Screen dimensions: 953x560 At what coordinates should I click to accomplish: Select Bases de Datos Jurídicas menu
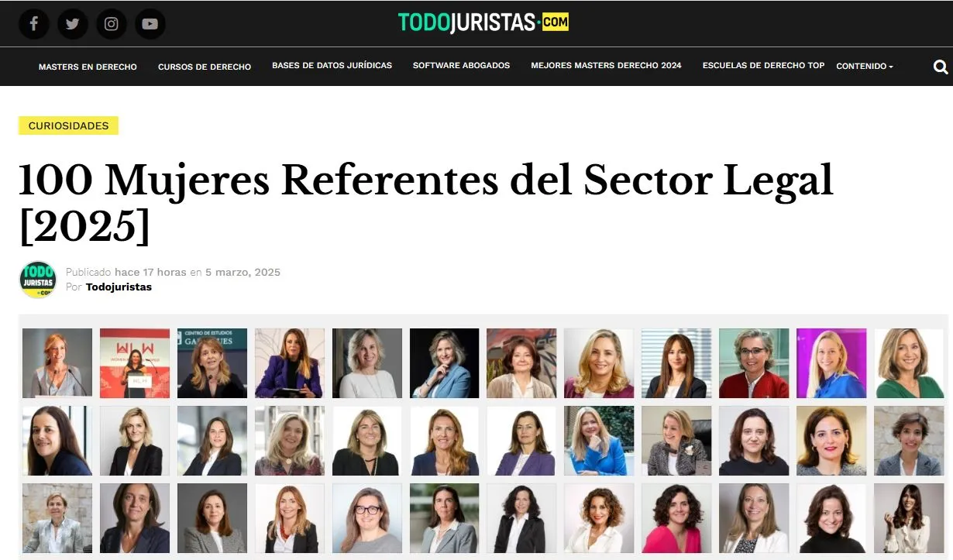[x=332, y=66]
